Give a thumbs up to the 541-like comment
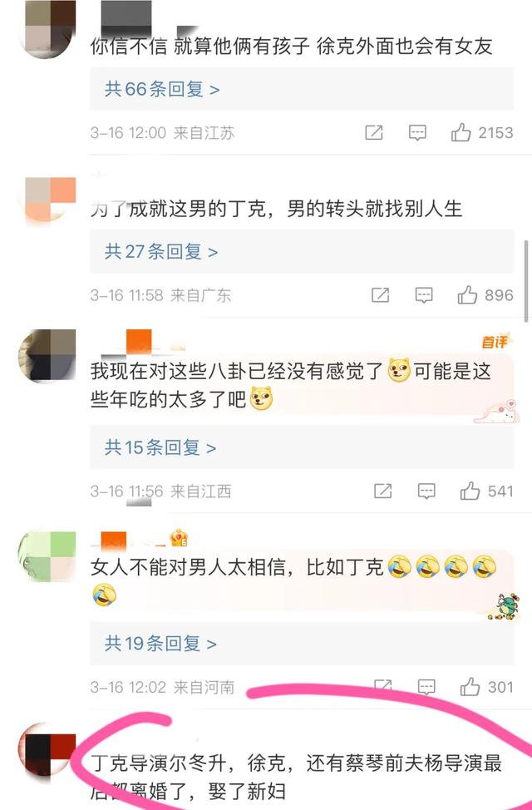532x810 pixels. pos(470,491)
